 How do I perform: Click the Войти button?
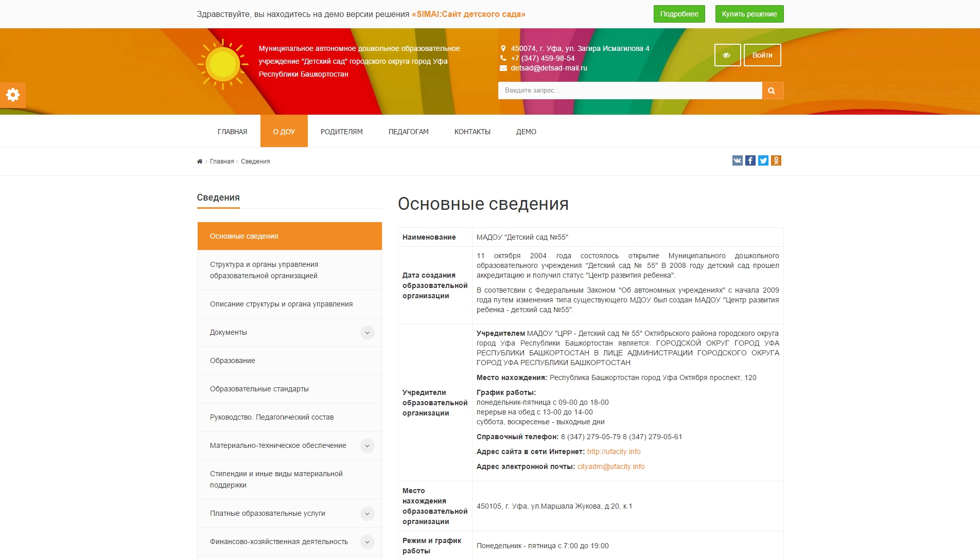coord(762,55)
